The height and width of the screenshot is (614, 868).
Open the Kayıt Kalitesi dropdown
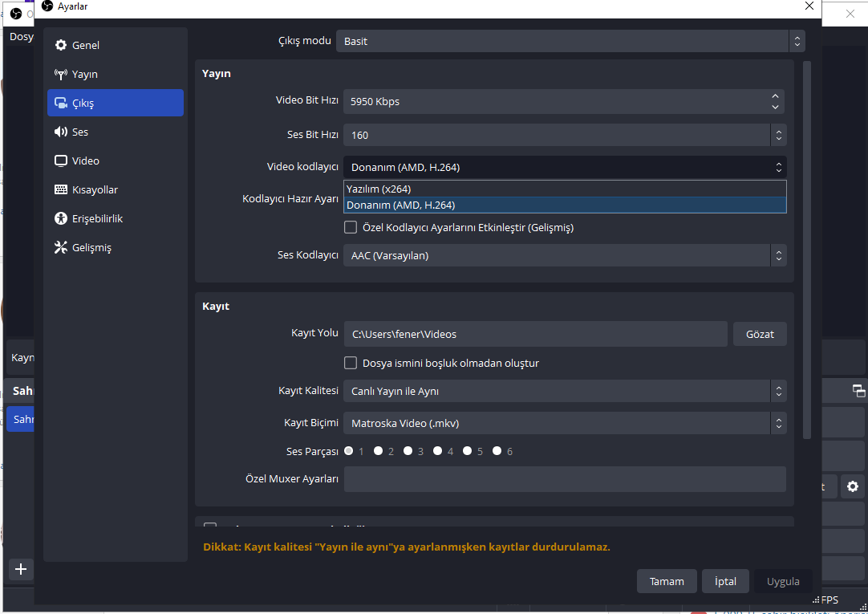pyautogui.click(x=565, y=392)
